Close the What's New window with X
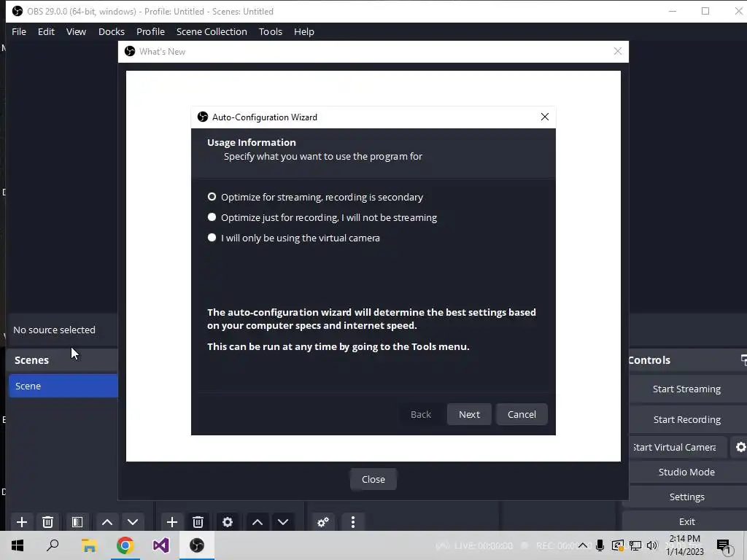 [x=617, y=52]
